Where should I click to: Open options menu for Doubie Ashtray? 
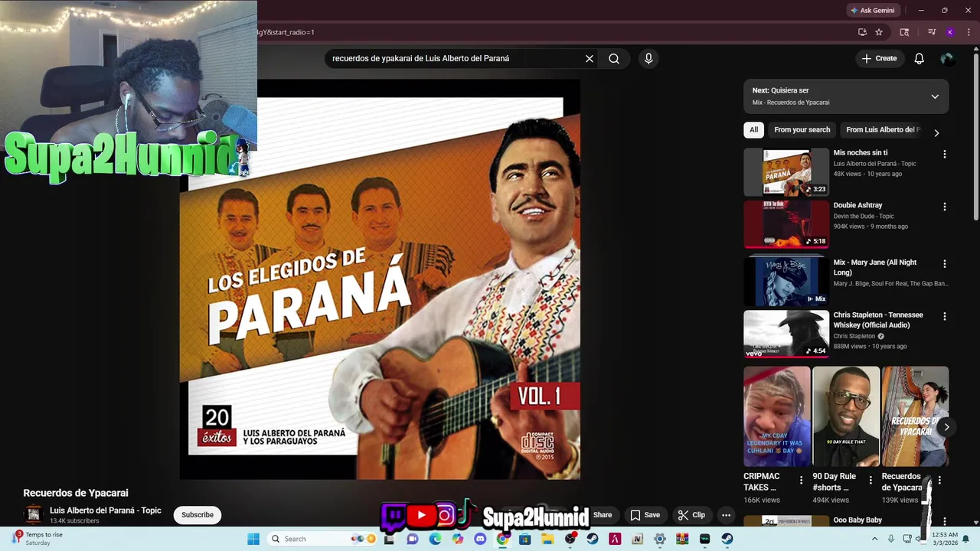click(944, 207)
